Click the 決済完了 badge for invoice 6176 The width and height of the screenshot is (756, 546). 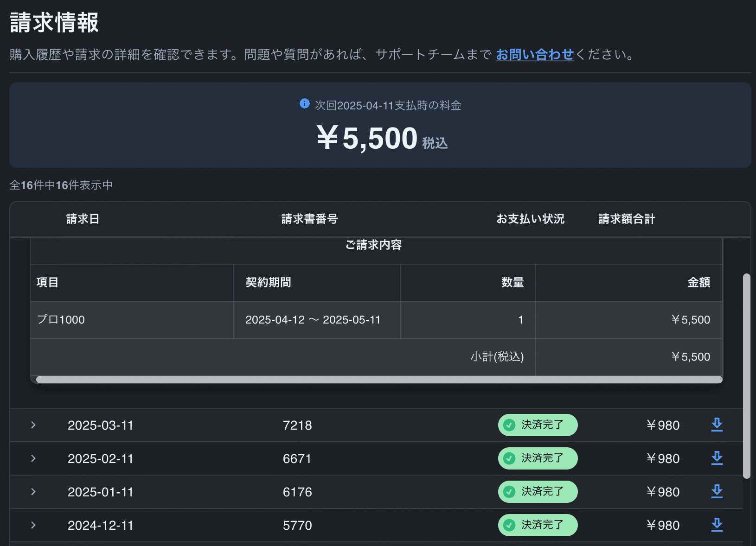(x=538, y=492)
